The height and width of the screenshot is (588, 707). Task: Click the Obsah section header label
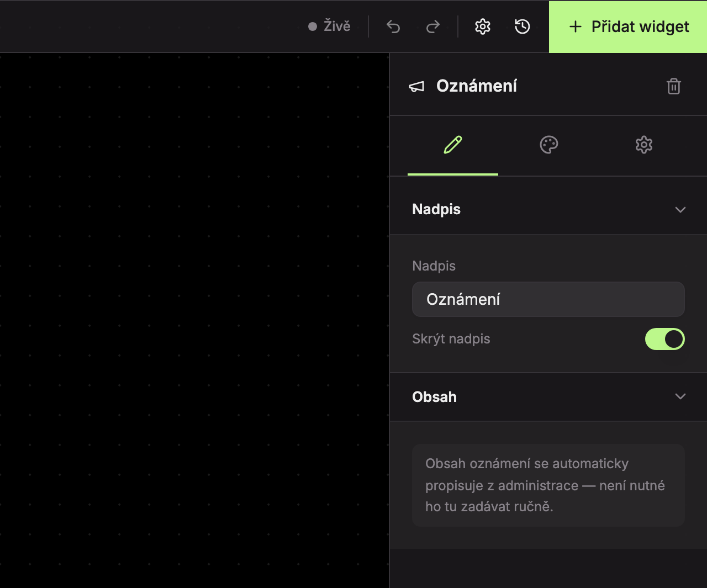tap(434, 397)
